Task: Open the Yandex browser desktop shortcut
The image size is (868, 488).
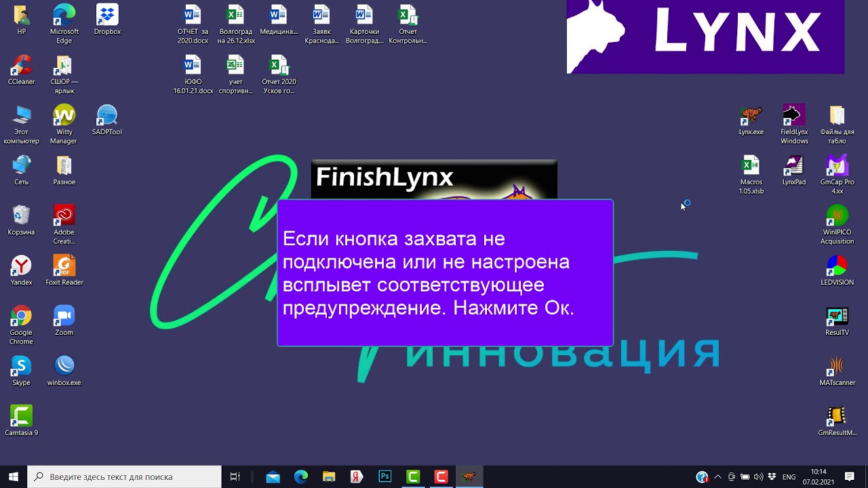Action: pos(21,270)
